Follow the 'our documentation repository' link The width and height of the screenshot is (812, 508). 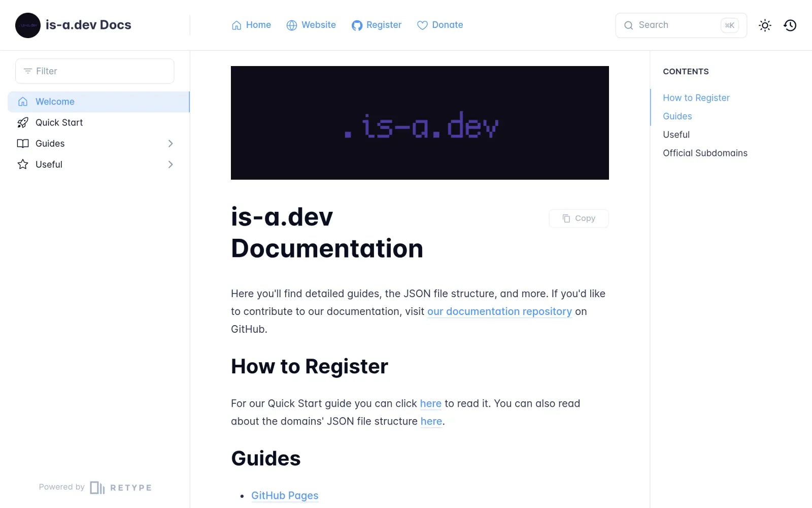[x=499, y=311]
